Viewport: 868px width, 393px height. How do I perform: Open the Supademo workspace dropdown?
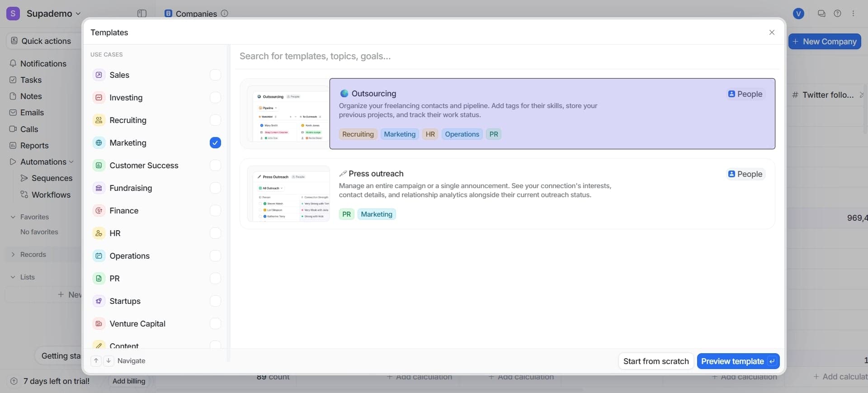click(53, 14)
